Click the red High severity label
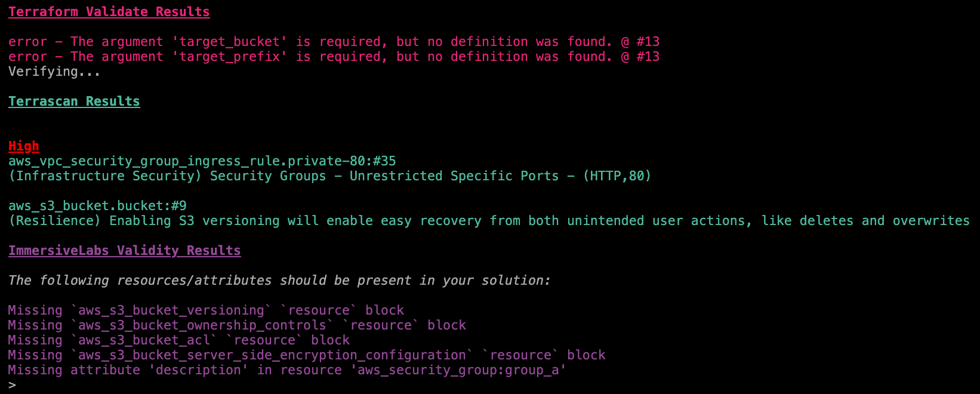Image resolution: width=980 pixels, height=394 pixels. pos(24,146)
